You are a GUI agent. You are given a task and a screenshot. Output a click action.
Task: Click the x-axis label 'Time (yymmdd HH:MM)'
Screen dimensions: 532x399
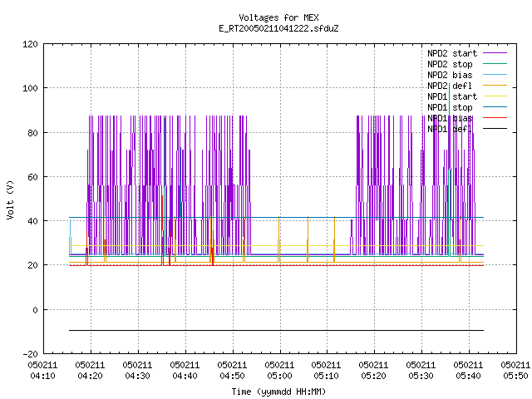click(278, 392)
